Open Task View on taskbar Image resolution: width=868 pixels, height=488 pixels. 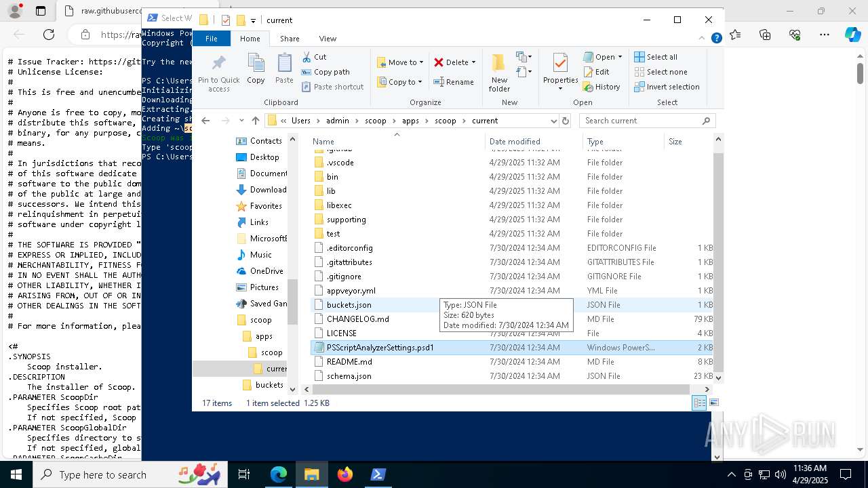(x=244, y=474)
